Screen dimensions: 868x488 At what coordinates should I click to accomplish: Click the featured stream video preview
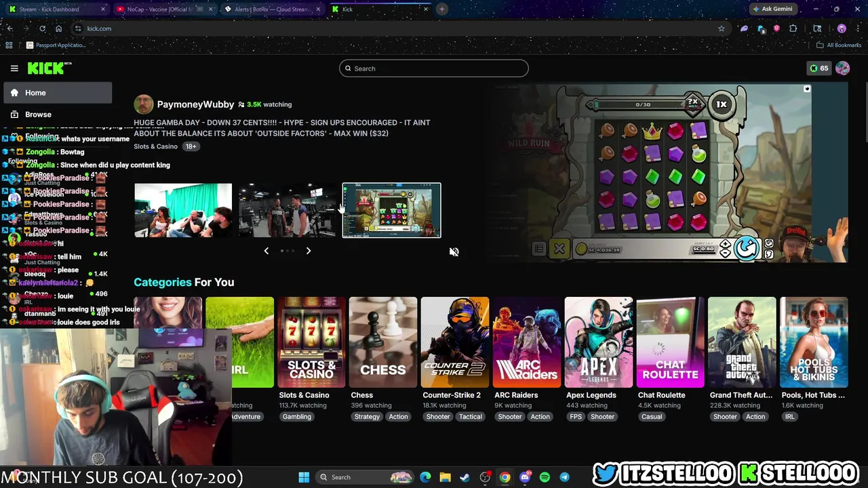[668, 173]
